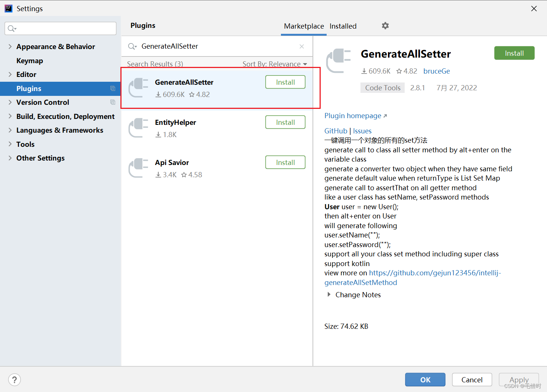The width and height of the screenshot is (547, 392).
Task: Focus the settings search field
Action: (x=60, y=29)
